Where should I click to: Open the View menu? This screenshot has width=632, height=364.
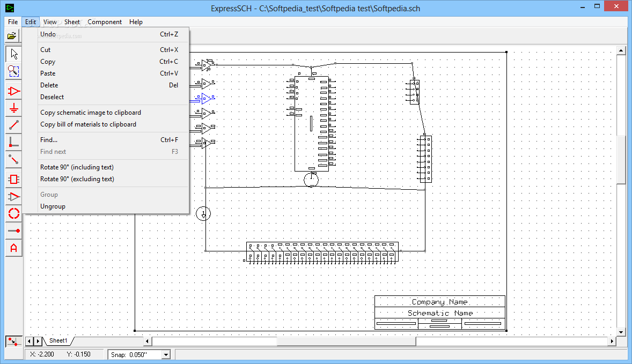tap(50, 22)
